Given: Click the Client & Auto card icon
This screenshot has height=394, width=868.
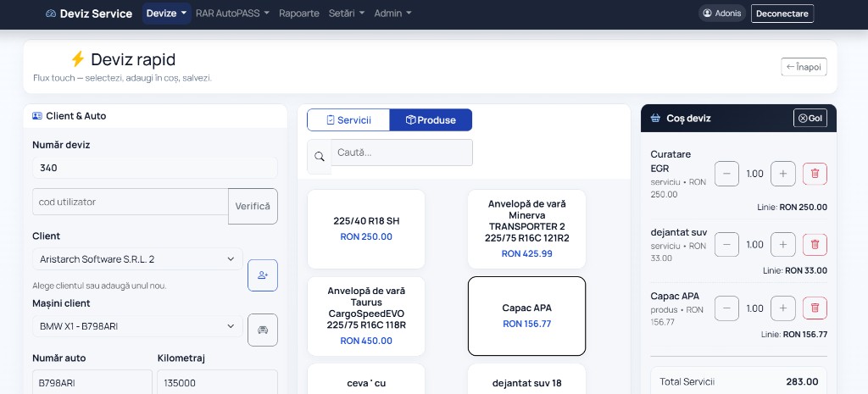Looking at the screenshot, I should click(x=37, y=116).
